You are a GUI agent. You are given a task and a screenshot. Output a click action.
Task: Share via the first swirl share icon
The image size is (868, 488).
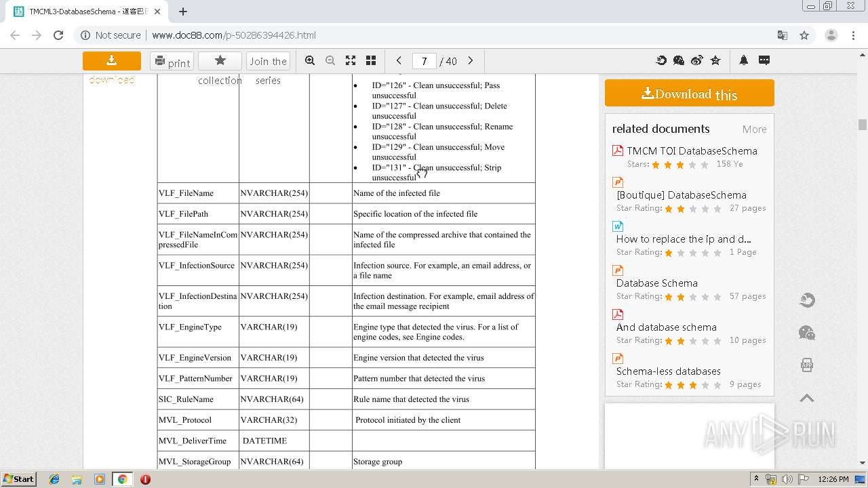tap(661, 60)
